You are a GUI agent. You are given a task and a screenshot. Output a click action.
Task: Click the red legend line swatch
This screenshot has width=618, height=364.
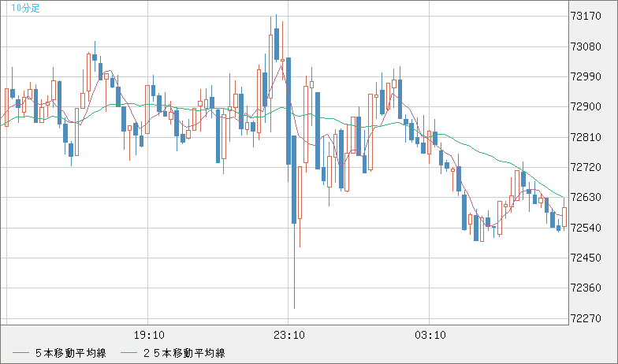click(x=21, y=353)
